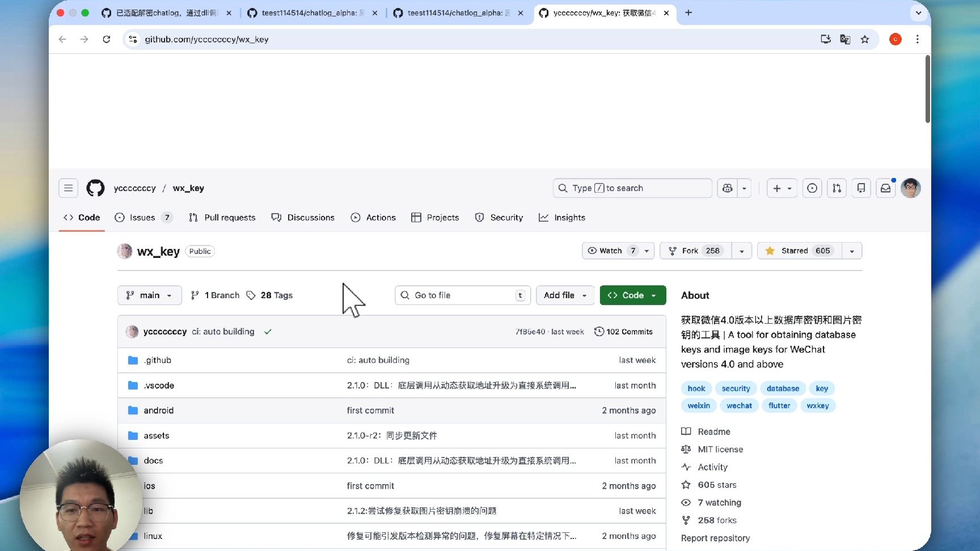Click the translate page icon
The height and width of the screenshot is (551, 980).
pyautogui.click(x=845, y=39)
